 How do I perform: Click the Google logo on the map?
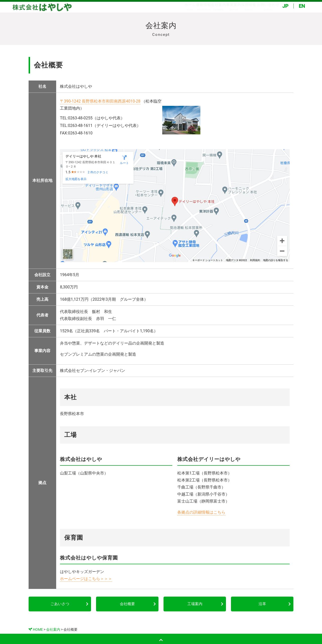[x=175, y=255]
